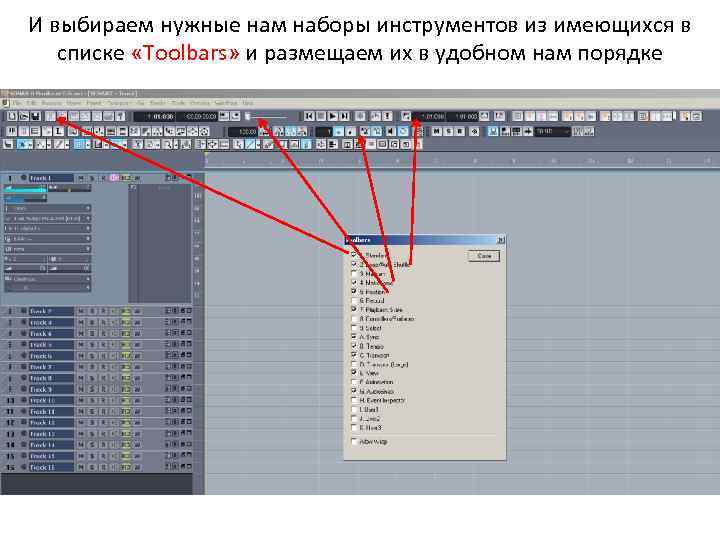Check the last checkbox below the list separator
The image size is (720, 540).
pos(354,441)
